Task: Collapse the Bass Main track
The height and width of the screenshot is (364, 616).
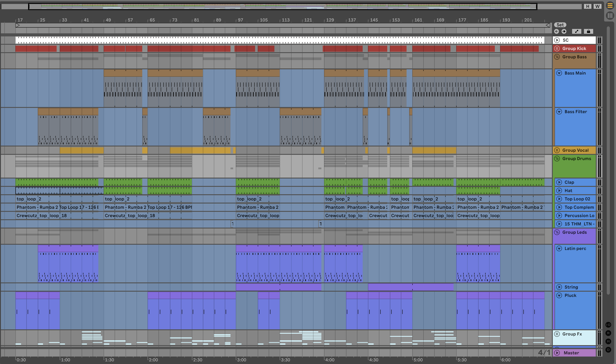Action: [559, 73]
